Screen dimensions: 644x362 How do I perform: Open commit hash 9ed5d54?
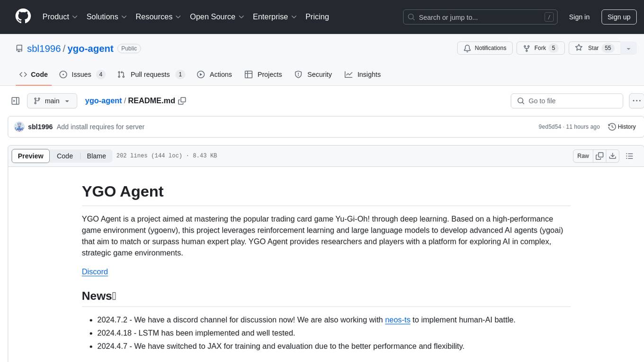point(550,127)
